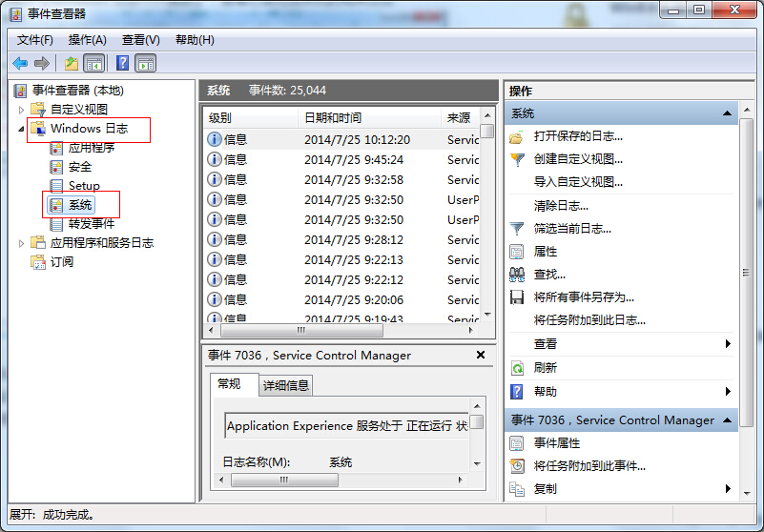Click 将任务附加到此日志... action

589,320
